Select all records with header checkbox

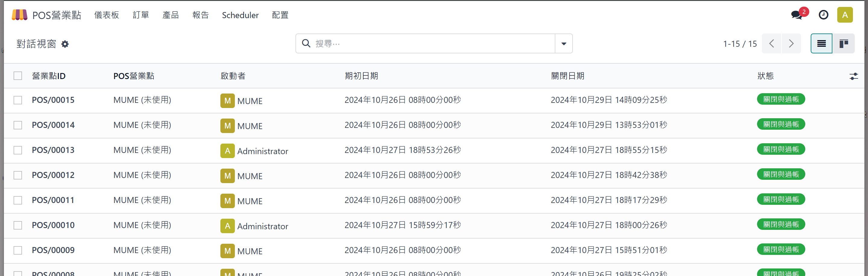point(17,75)
